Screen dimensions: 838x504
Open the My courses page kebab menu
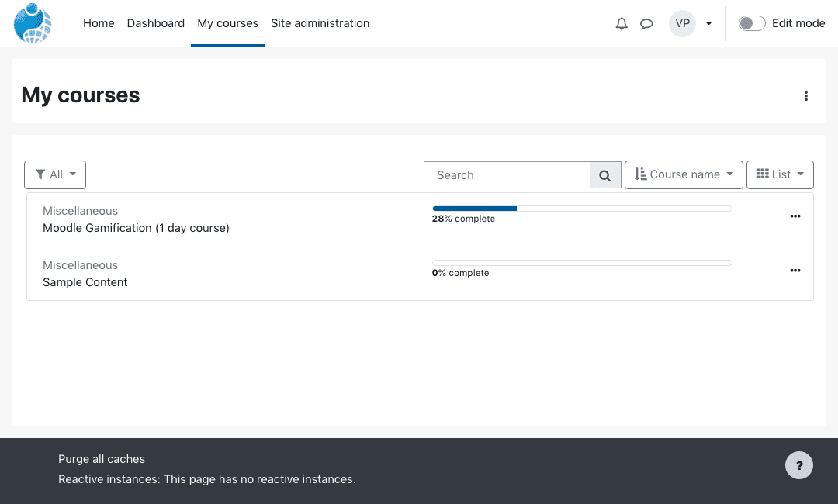(x=805, y=96)
